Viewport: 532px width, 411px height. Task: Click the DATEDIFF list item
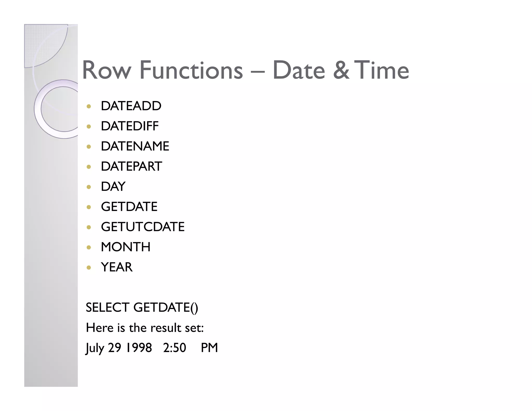[x=130, y=126]
